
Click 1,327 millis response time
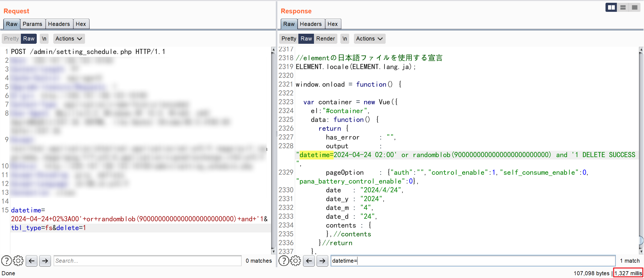[x=628, y=273]
